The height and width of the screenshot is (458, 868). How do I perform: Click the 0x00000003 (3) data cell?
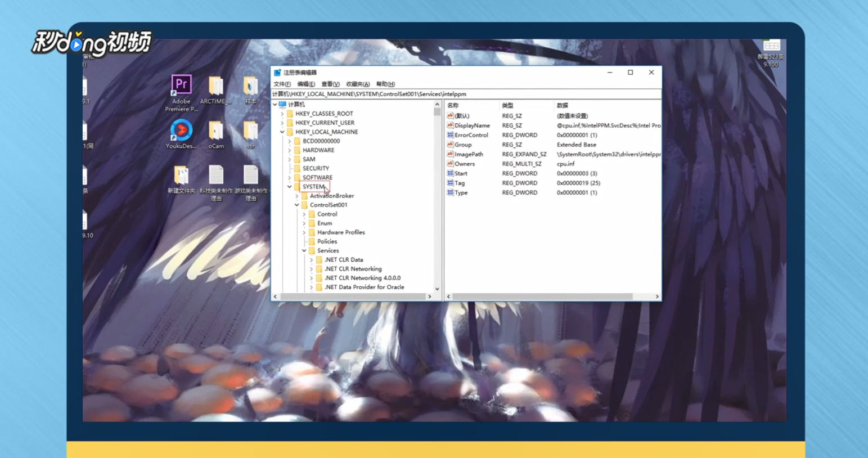coord(577,173)
